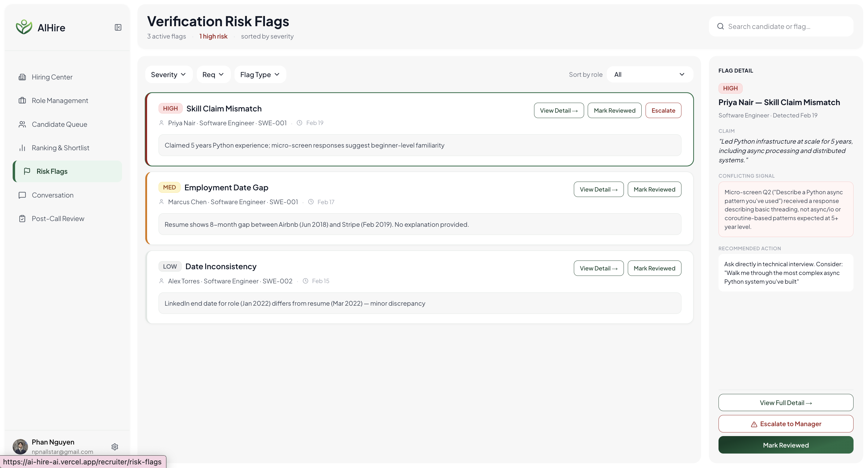Click Escalate to Manager button

click(x=785, y=423)
